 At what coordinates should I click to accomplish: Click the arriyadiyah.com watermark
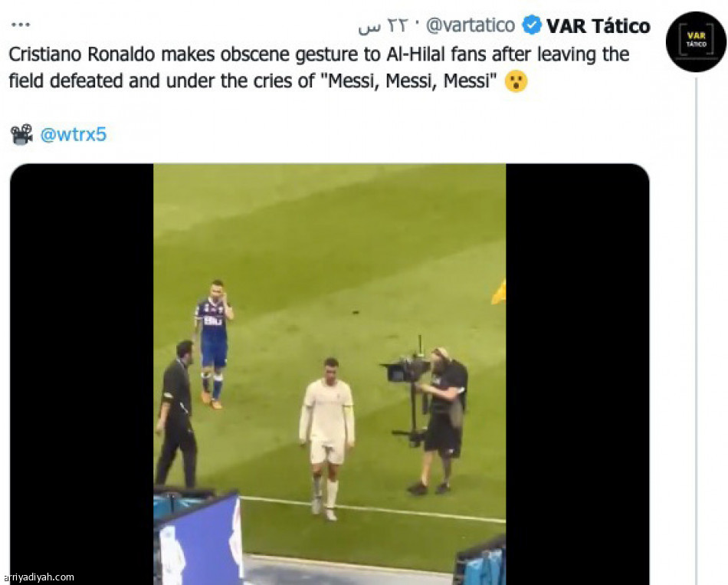click(38, 577)
